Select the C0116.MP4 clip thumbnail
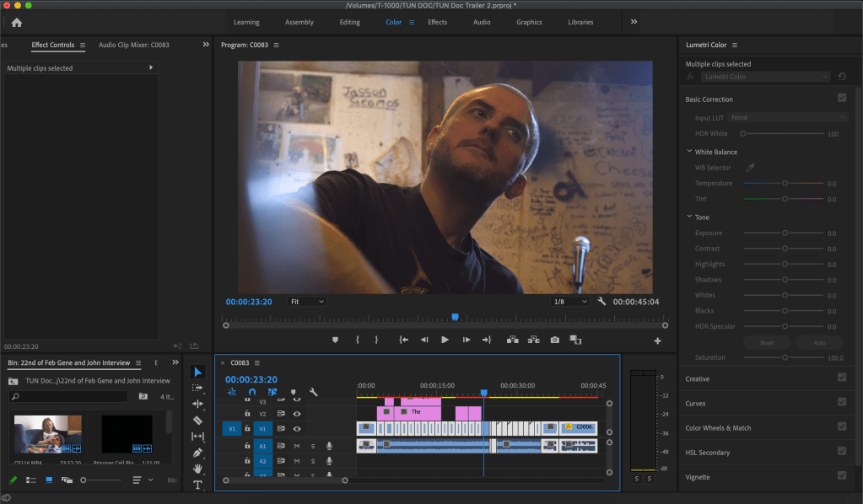Image resolution: width=863 pixels, height=504 pixels. point(47,435)
